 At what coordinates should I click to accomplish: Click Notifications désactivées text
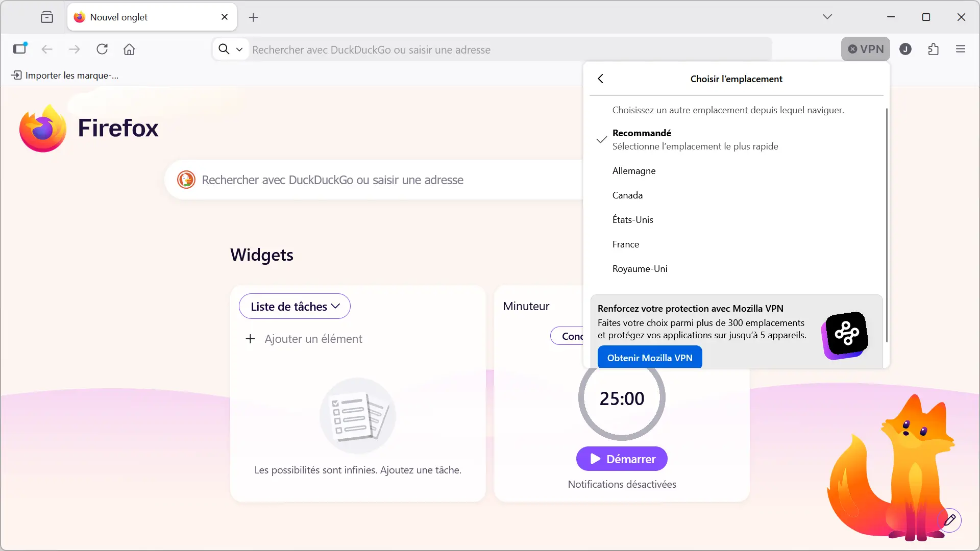(x=622, y=484)
